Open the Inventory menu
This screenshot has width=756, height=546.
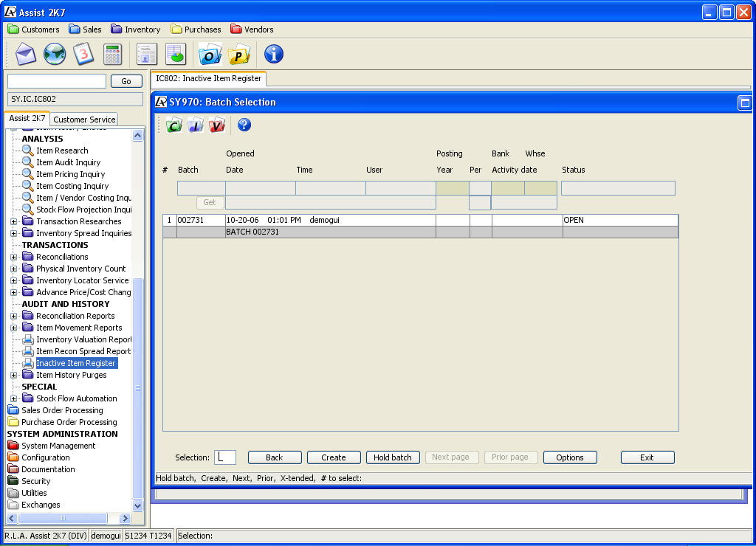[x=136, y=30]
